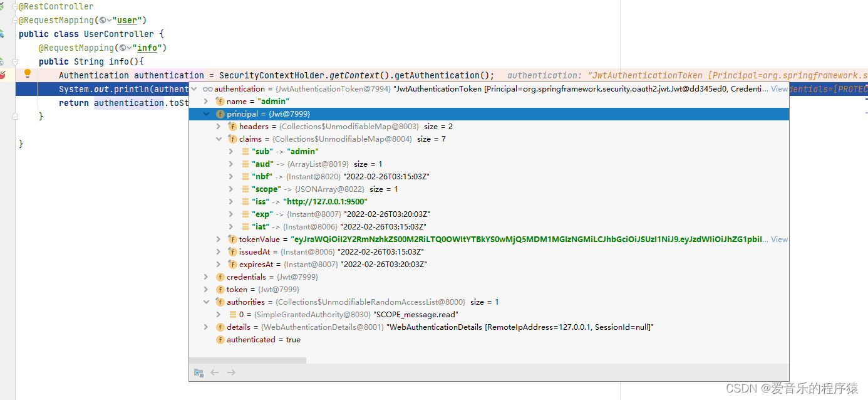Open View link on authentication row

779,89
